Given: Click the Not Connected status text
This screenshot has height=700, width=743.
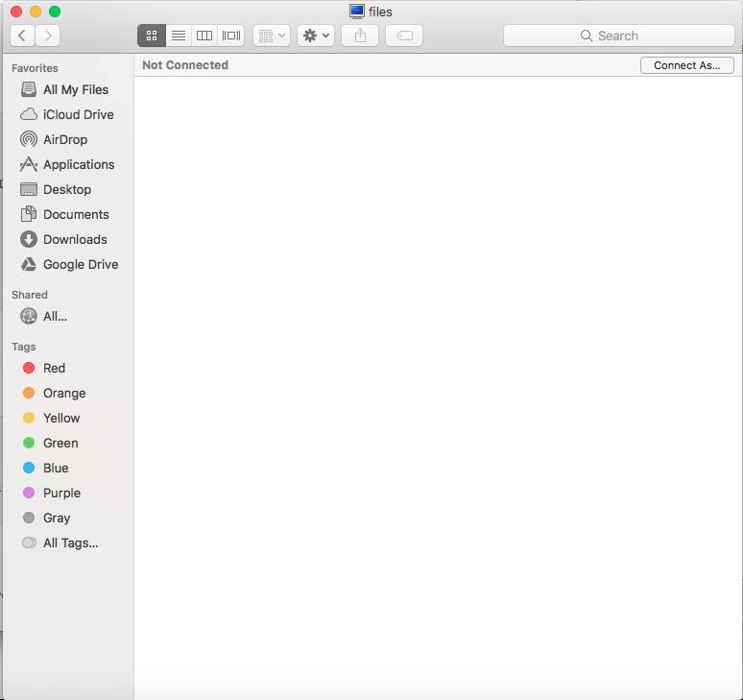Looking at the screenshot, I should click(185, 65).
